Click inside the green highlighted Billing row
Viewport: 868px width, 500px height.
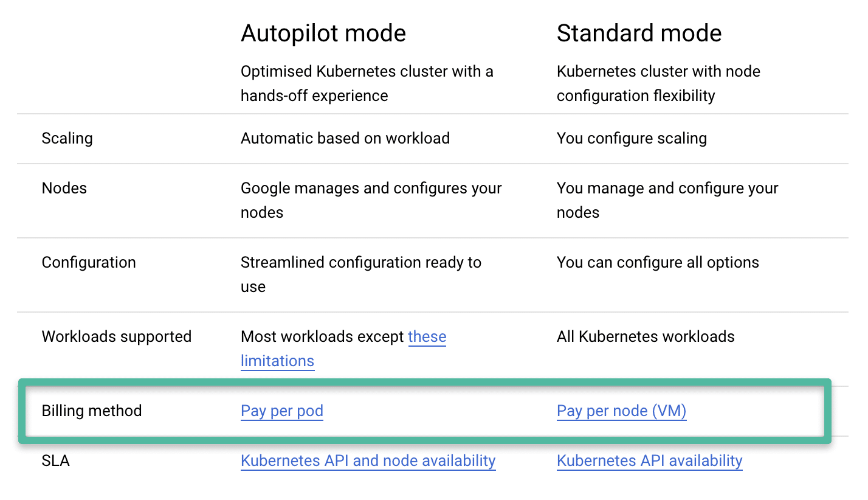[x=425, y=411]
